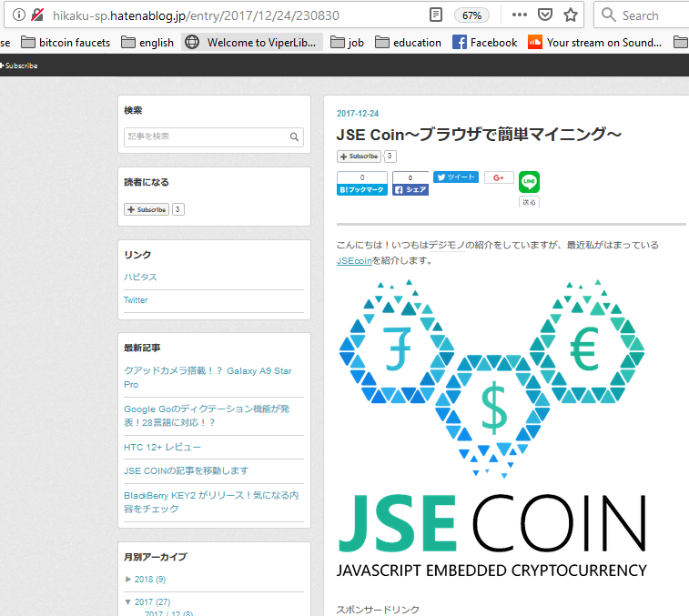The width and height of the screenshot is (689, 616).
Task: Click the Twitter ツイート button
Action: pyautogui.click(x=456, y=177)
